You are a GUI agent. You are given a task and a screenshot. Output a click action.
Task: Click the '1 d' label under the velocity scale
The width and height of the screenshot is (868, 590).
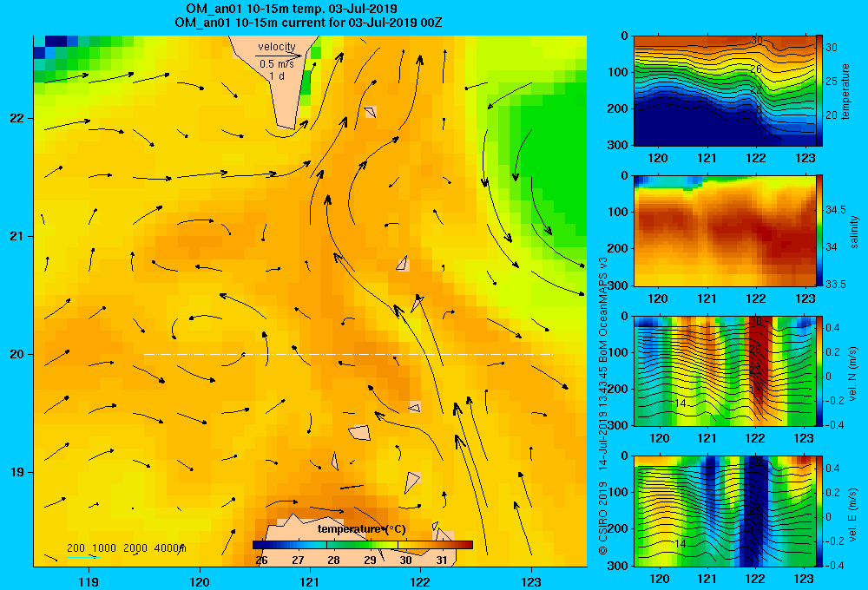click(277, 75)
